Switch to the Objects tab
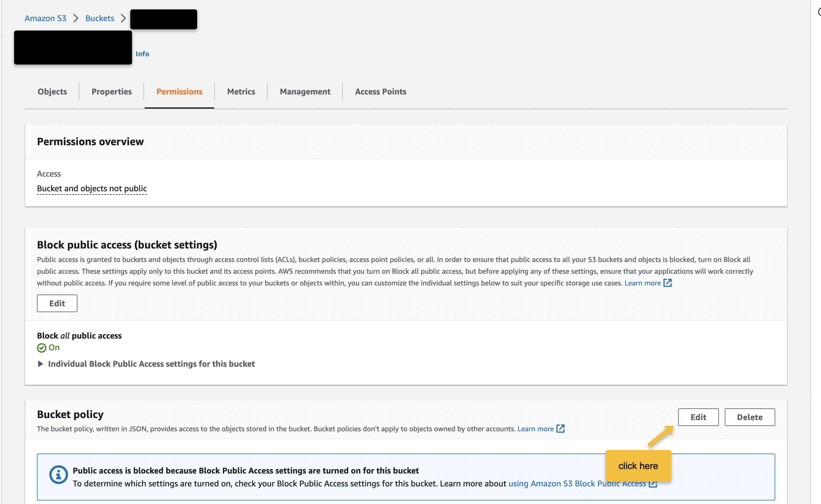The image size is (821, 504). coord(52,92)
